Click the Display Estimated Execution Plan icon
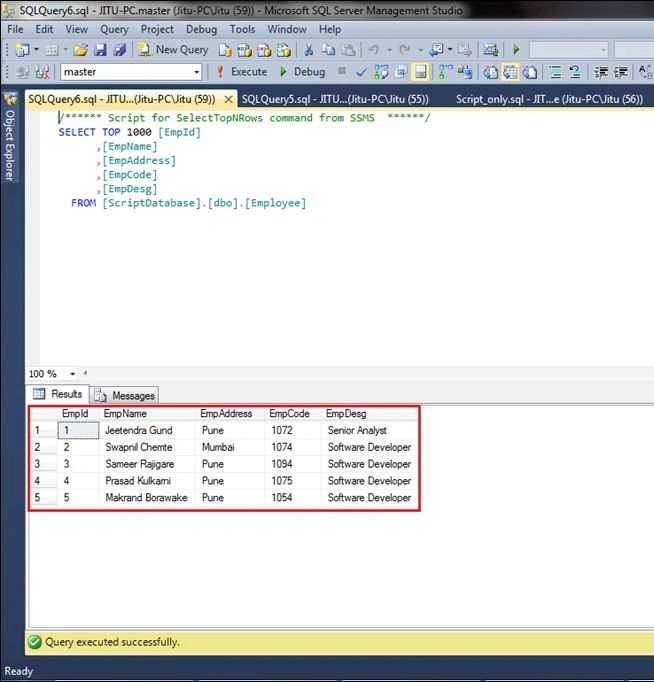This screenshot has height=682, width=654. tap(381, 72)
